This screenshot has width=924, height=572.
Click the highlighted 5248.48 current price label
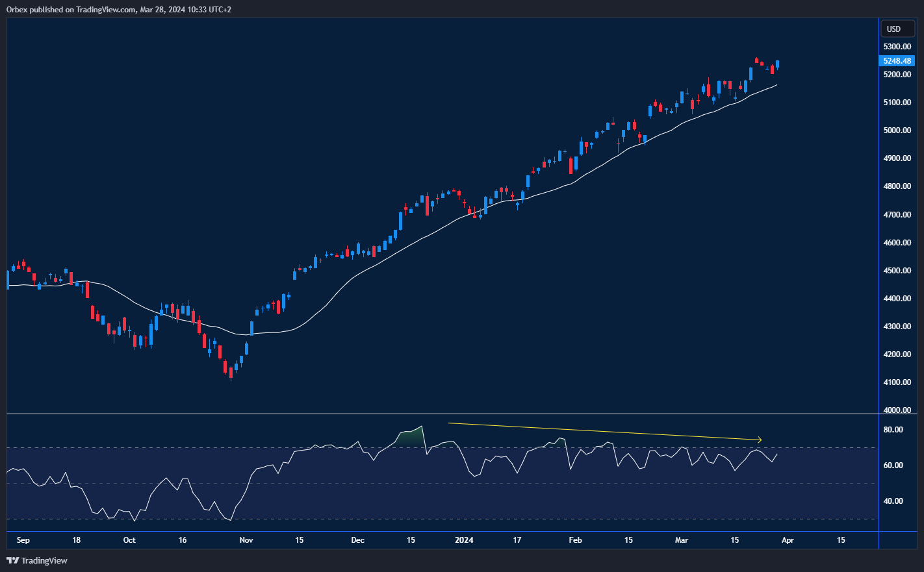(897, 61)
